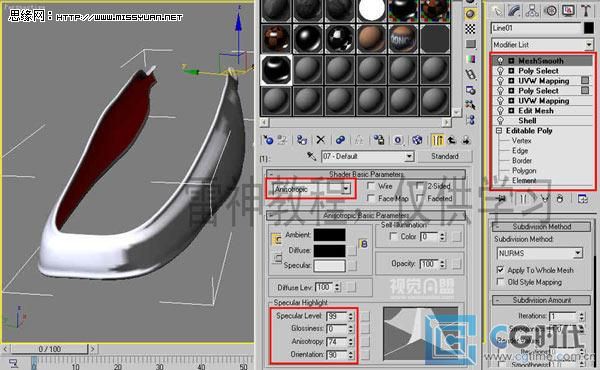Click the Standard material type button
The image size is (600, 370).
pos(445,156)
